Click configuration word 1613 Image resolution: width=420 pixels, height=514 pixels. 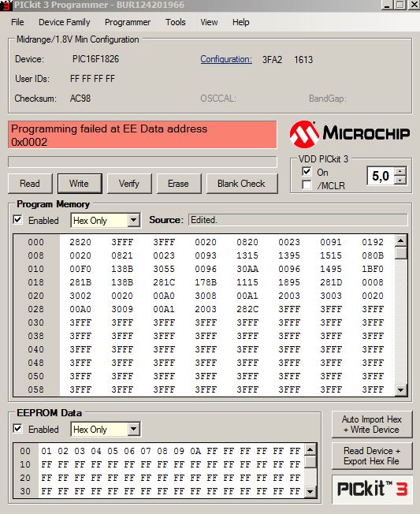(x=303, y=60)
